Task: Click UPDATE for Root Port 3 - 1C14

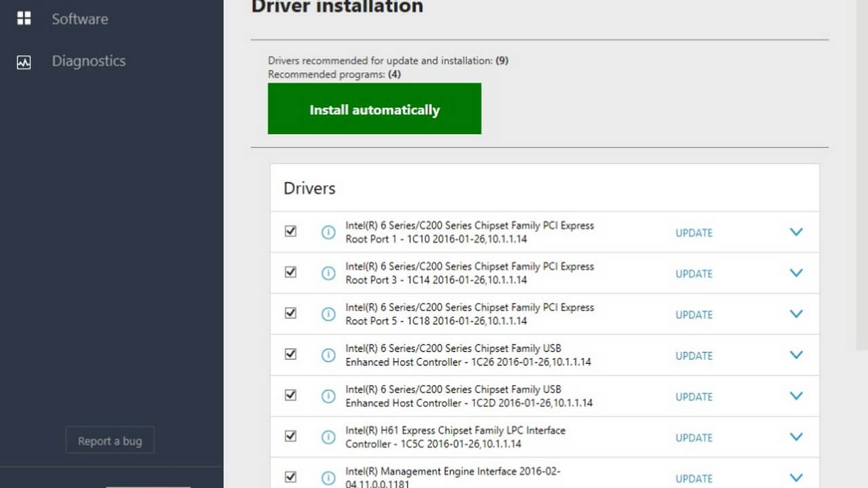Action: click(694, 274)
